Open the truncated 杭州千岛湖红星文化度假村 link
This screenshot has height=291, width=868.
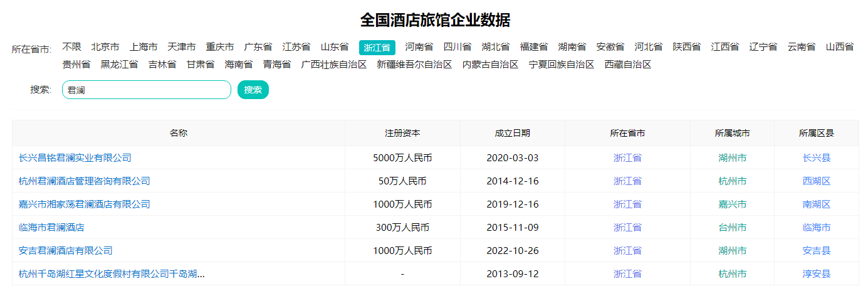112,273
